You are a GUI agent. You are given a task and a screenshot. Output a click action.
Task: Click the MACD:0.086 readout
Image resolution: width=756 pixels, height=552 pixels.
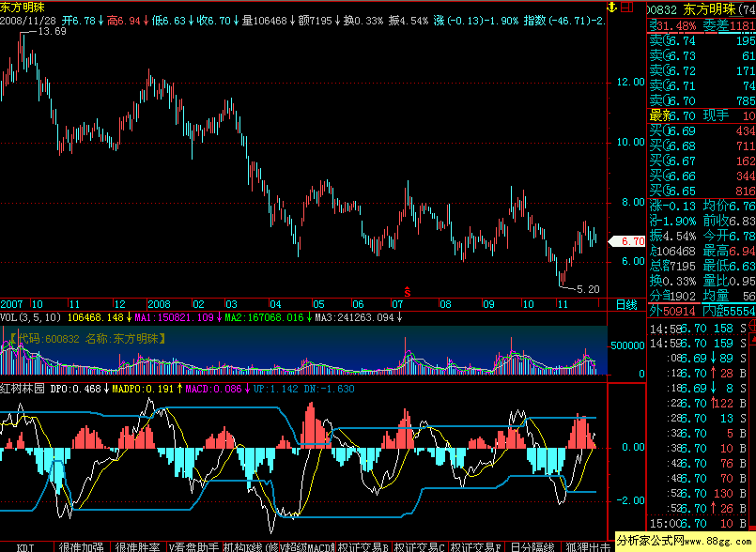[x=213, y=389]
